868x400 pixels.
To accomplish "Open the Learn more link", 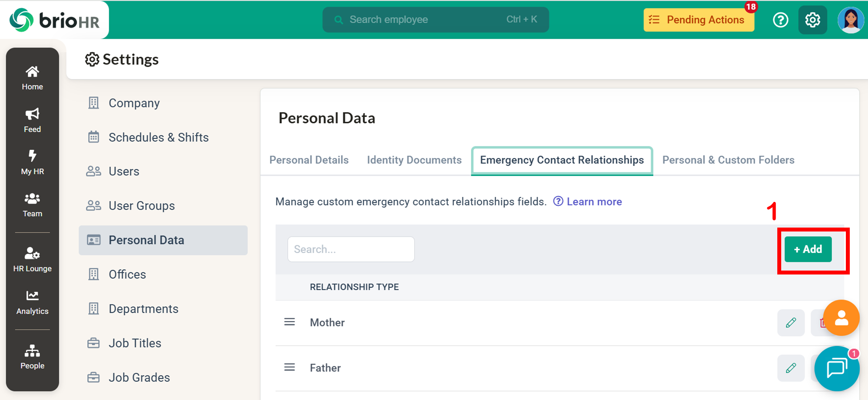I will [594, 202].
